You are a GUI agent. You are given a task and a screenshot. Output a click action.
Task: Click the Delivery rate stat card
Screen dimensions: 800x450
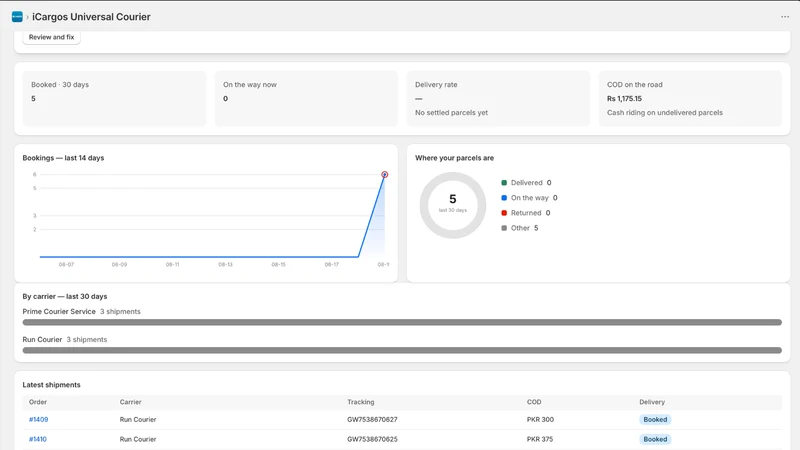498,98
